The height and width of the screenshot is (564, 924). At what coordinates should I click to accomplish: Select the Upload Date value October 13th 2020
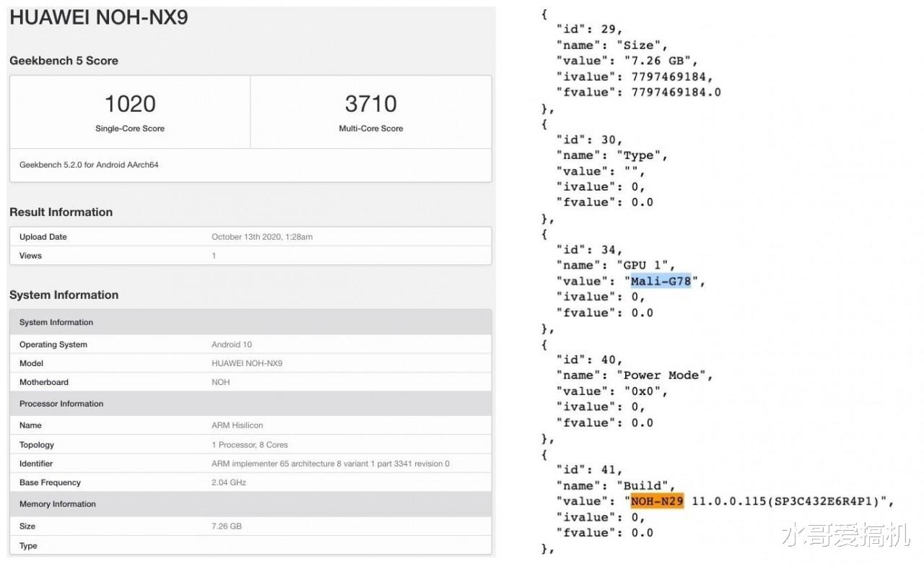point(262,237)
